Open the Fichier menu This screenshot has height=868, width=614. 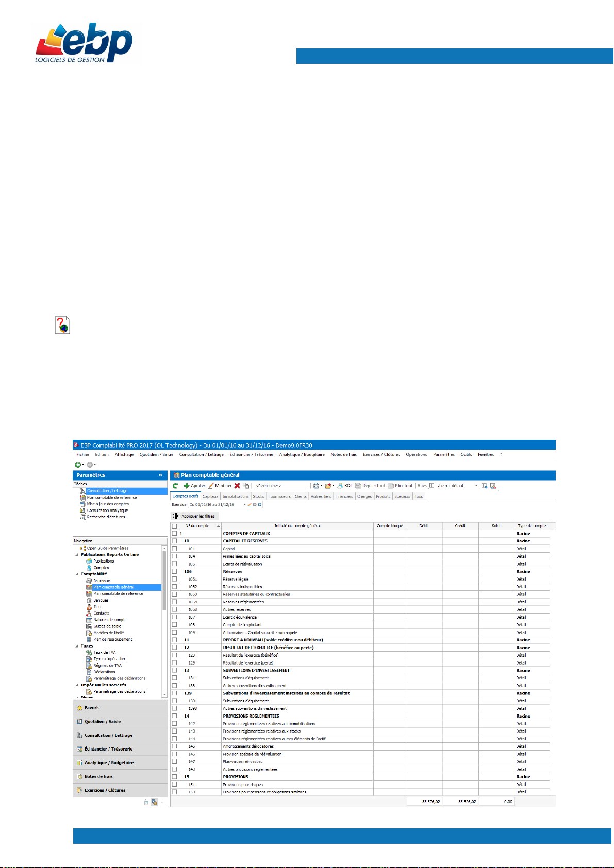[83, 454]
